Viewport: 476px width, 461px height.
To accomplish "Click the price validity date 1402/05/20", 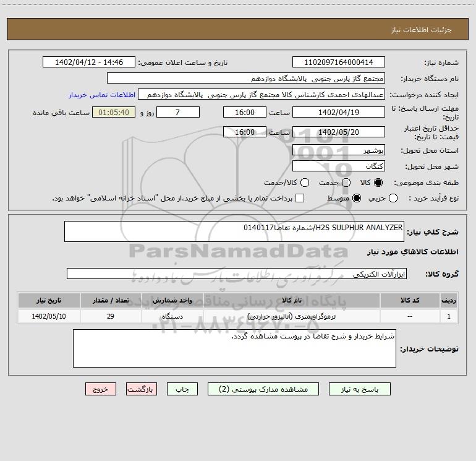I will (339, 132).
